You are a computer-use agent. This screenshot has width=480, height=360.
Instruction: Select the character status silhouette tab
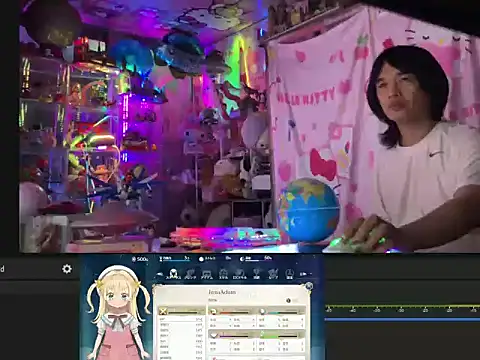point(173,274)
